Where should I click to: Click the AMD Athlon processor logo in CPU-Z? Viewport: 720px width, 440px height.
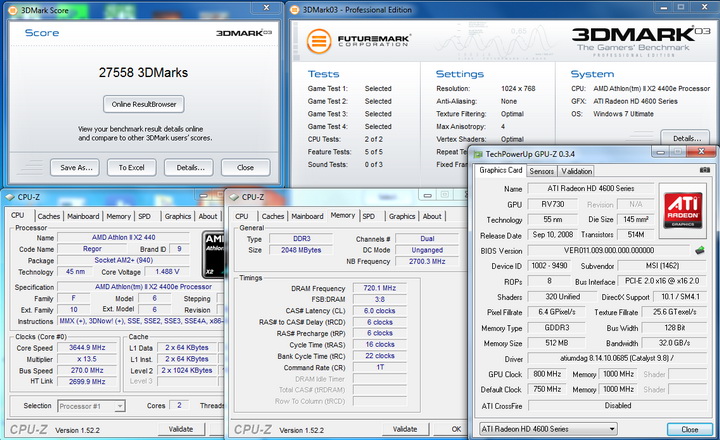click(212, 254)
